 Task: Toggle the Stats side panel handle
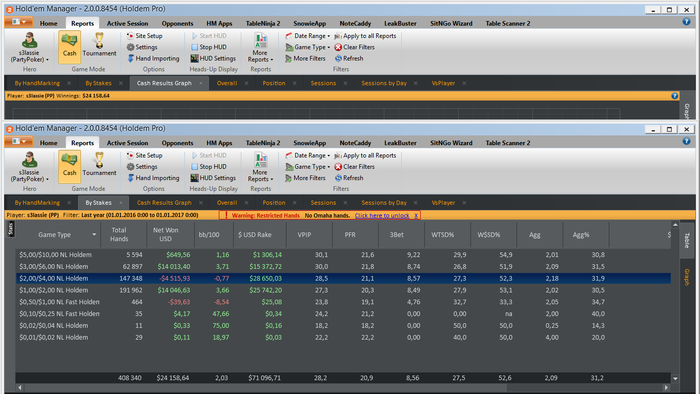click(11, 229)
